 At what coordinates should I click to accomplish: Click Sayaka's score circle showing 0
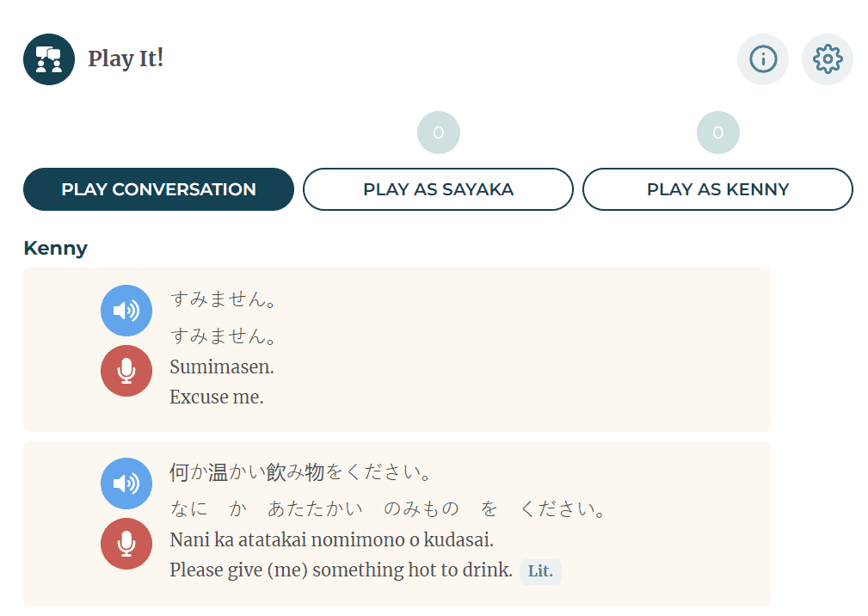click(438, 132)
